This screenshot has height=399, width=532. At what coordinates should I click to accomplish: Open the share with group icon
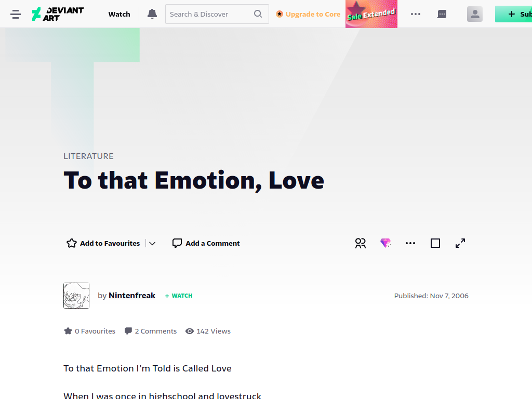click(361, 243)
